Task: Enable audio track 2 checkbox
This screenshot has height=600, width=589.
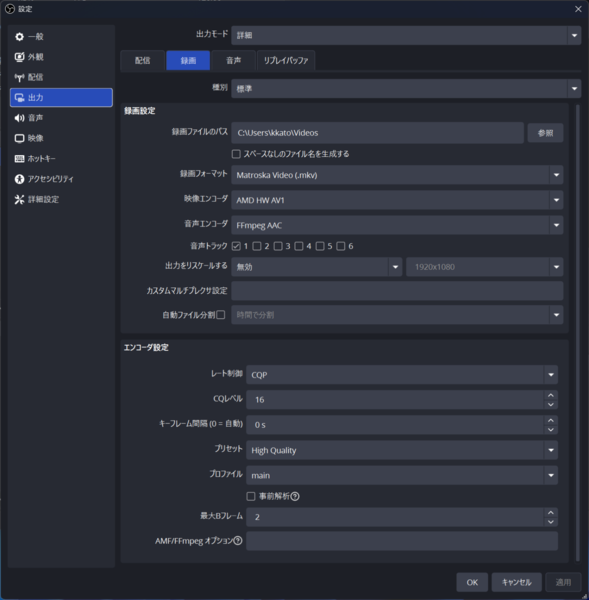Action: [x=257, y=246]
